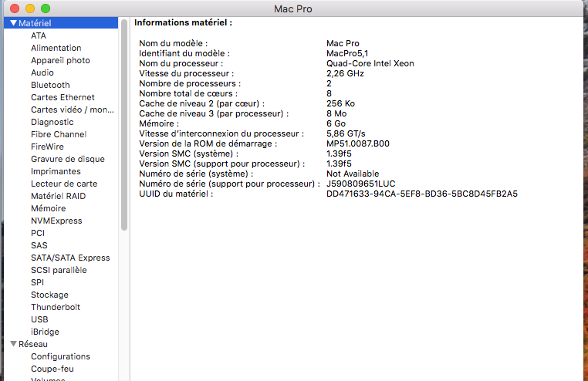The height and width of the screenshot is (381, 588).
Task: Click the Mac Pro window title
Action: [293, 9]
